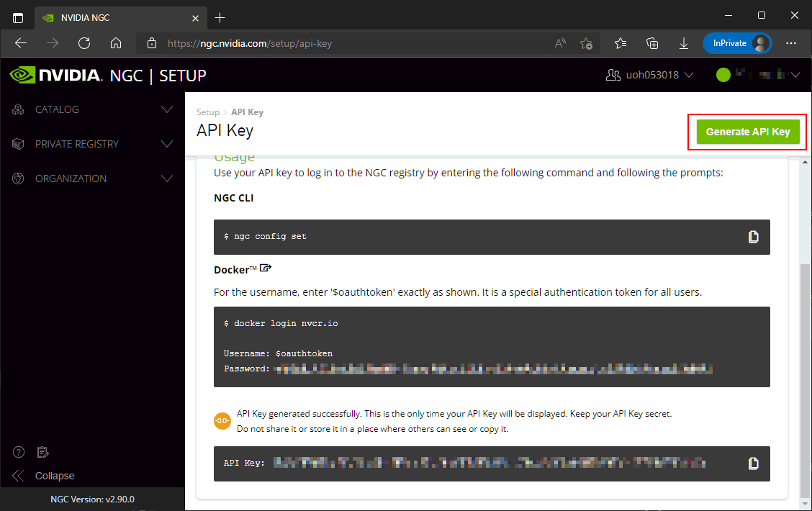Viewport: 812px width, 511px height.
Task: Expand the CATALOG menu section
Action: (92, 109)
